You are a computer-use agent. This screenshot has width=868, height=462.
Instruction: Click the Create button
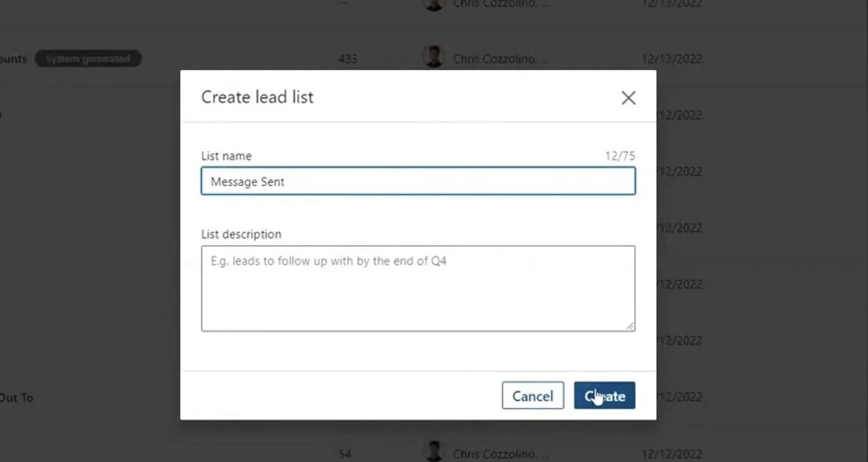tap(604, 396)
